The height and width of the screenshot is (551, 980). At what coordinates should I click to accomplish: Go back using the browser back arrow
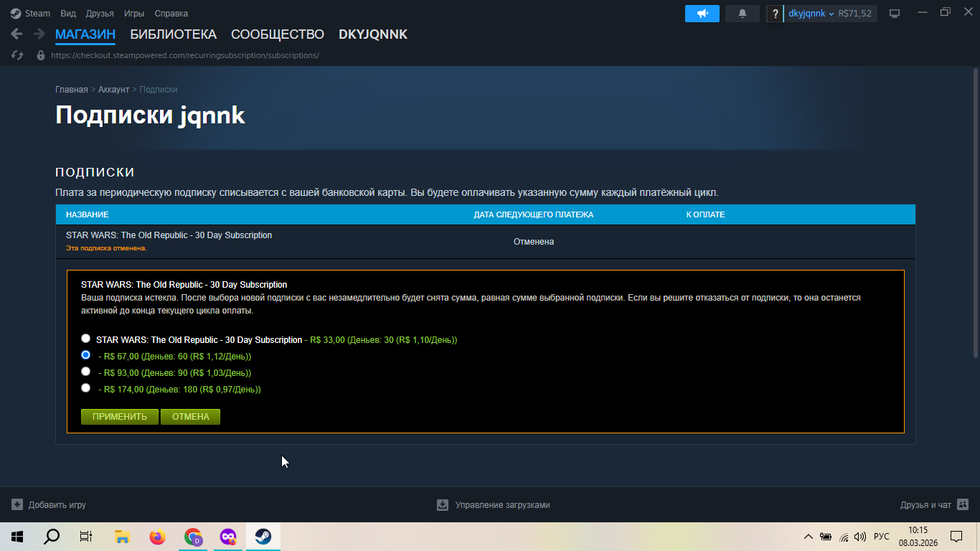17,34
